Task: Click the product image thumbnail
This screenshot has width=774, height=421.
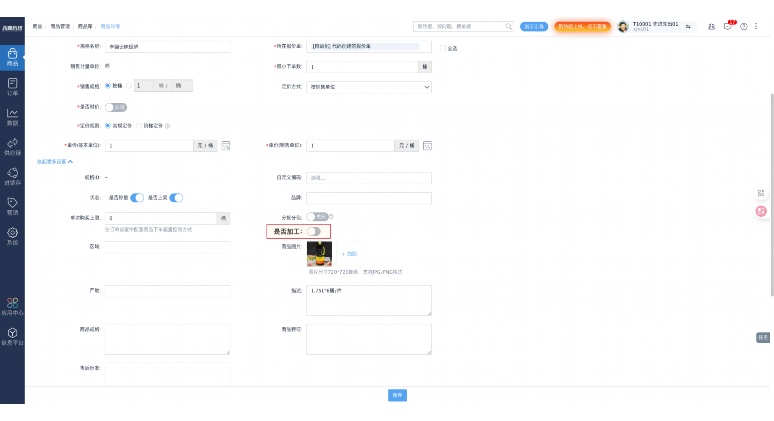Action: [319, 254]
